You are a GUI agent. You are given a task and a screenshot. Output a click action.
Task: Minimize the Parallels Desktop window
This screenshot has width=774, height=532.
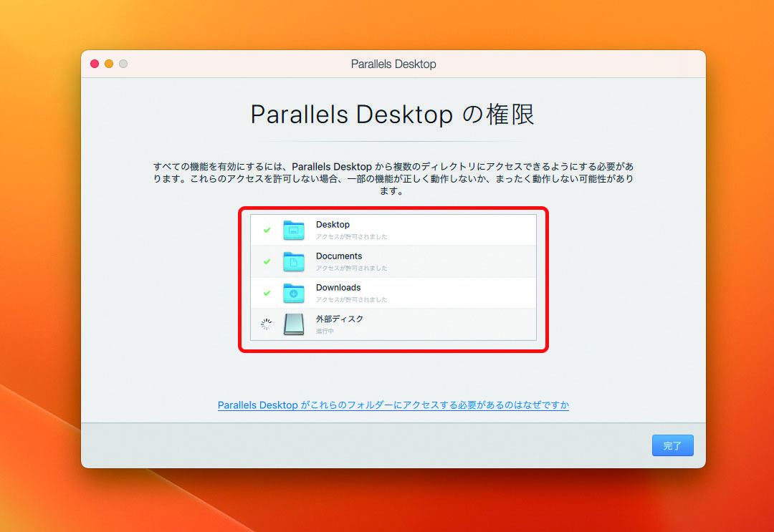coord(109,64)
